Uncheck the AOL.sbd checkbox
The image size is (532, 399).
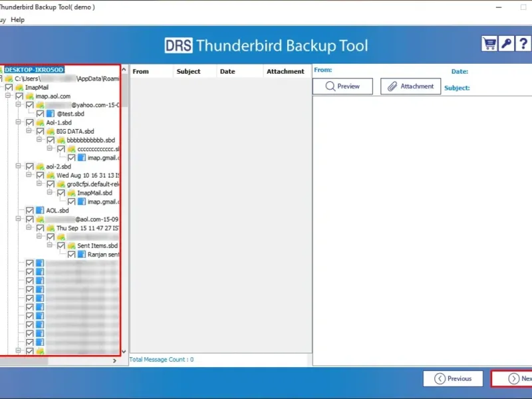(30, 210)
